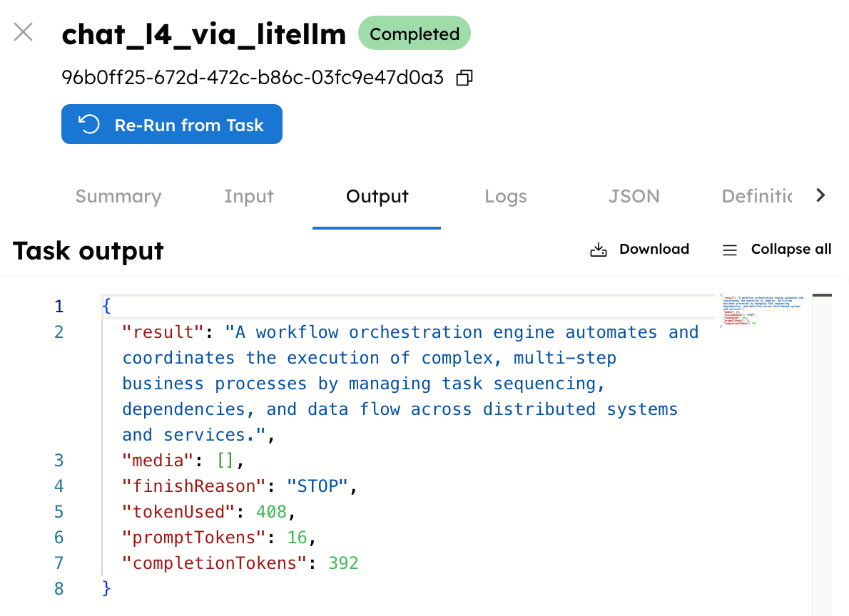The height and width of the screenshot is (616, 849).
Task: Click Re-Run from Task button
Action: [172, 125]
